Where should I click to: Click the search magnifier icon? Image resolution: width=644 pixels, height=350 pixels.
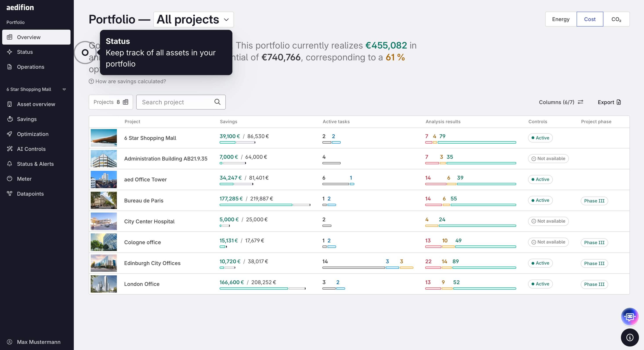pyautogui.click(x=217, y=102)
